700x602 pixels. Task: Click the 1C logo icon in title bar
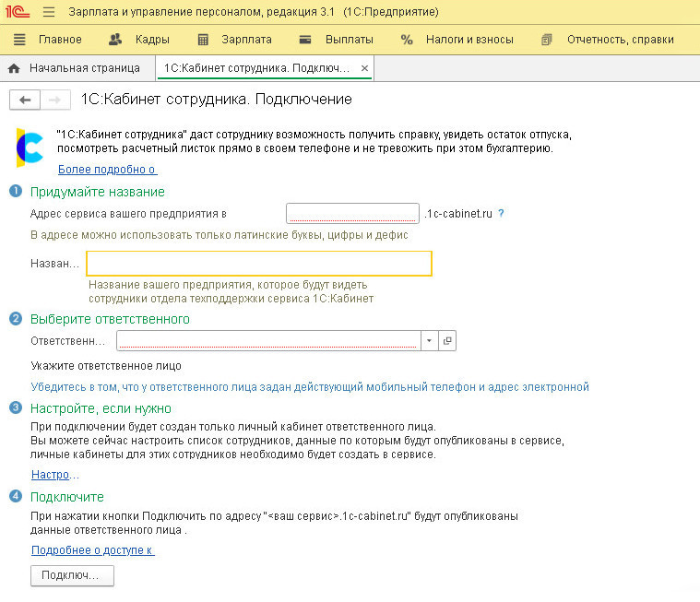16,12
